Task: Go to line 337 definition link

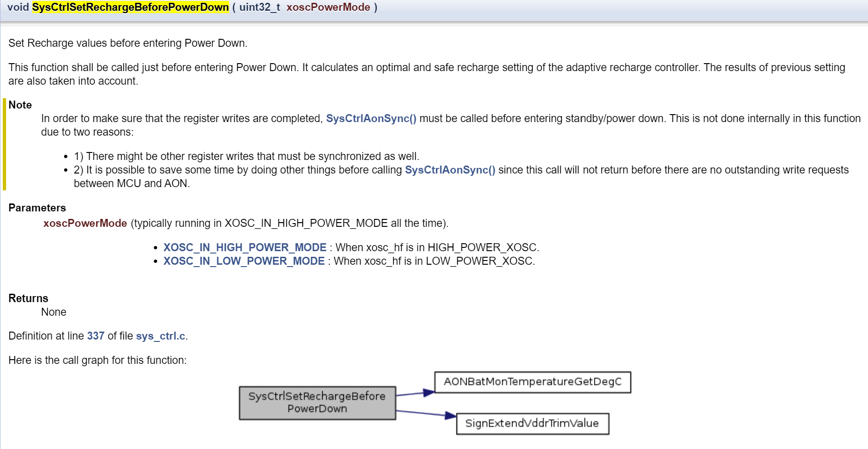Action: click(x=95, y=336)
